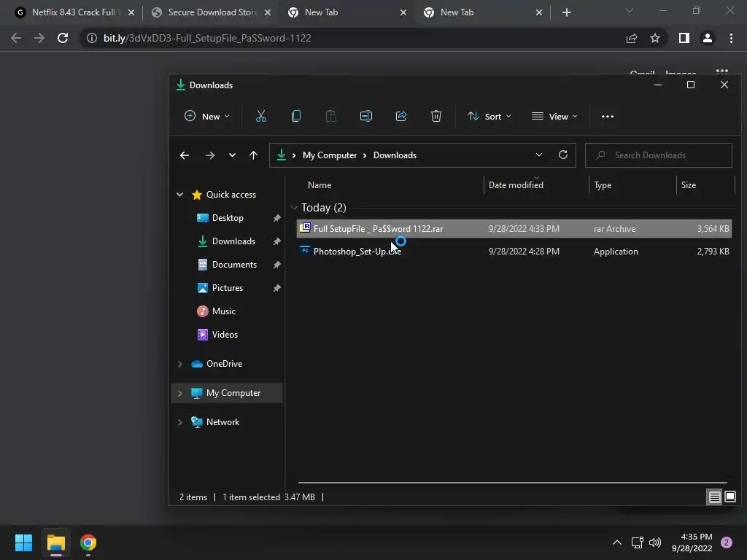
Task: Close the Secure Download Storage tab
Action: tap(268, 12)
